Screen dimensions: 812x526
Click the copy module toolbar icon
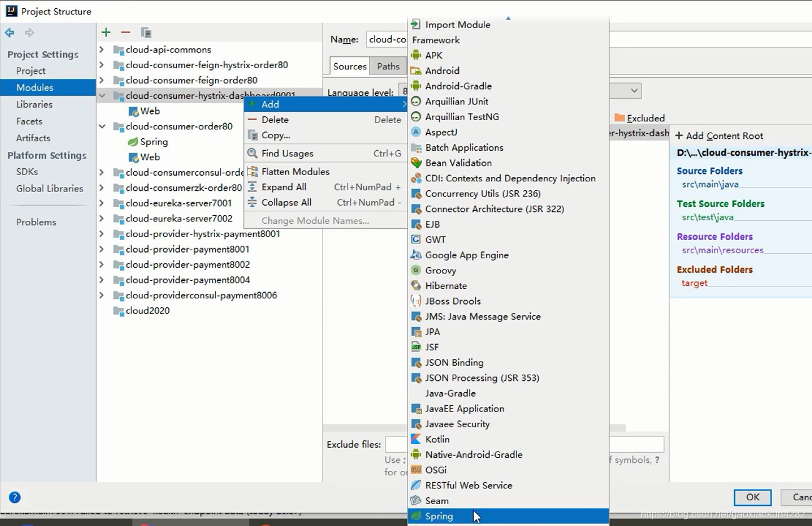click(146, 33)
